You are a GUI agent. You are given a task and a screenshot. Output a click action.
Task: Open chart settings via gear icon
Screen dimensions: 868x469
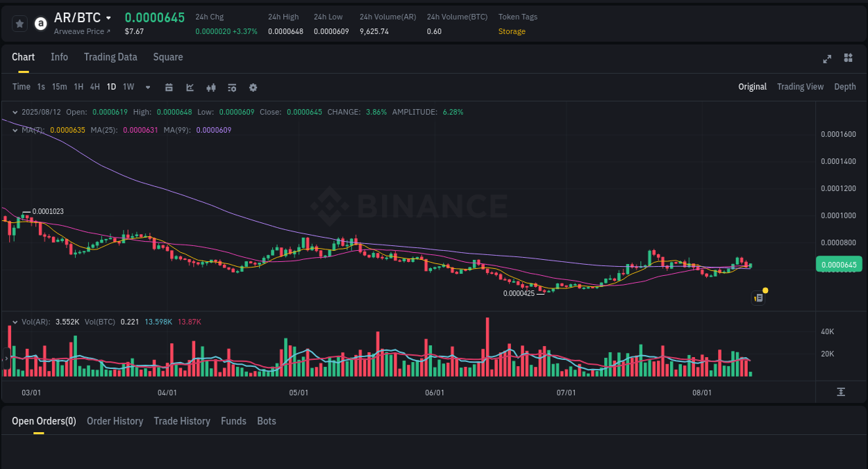[252, 87]
